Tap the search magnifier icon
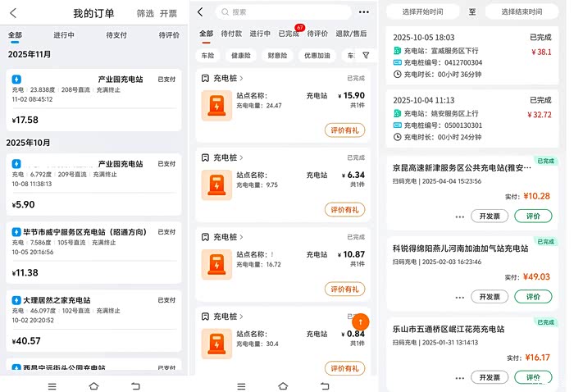Screen dimensions: 574x392 click(x=225, y=12)
